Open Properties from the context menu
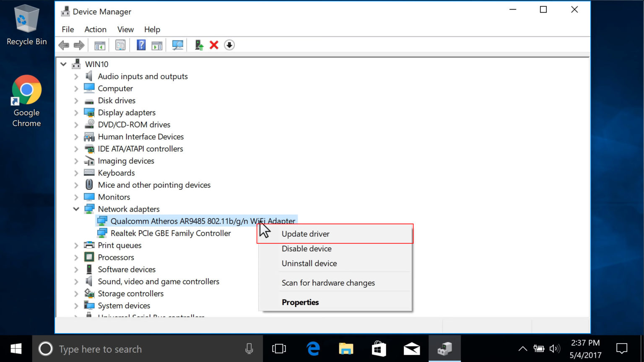 300,302
